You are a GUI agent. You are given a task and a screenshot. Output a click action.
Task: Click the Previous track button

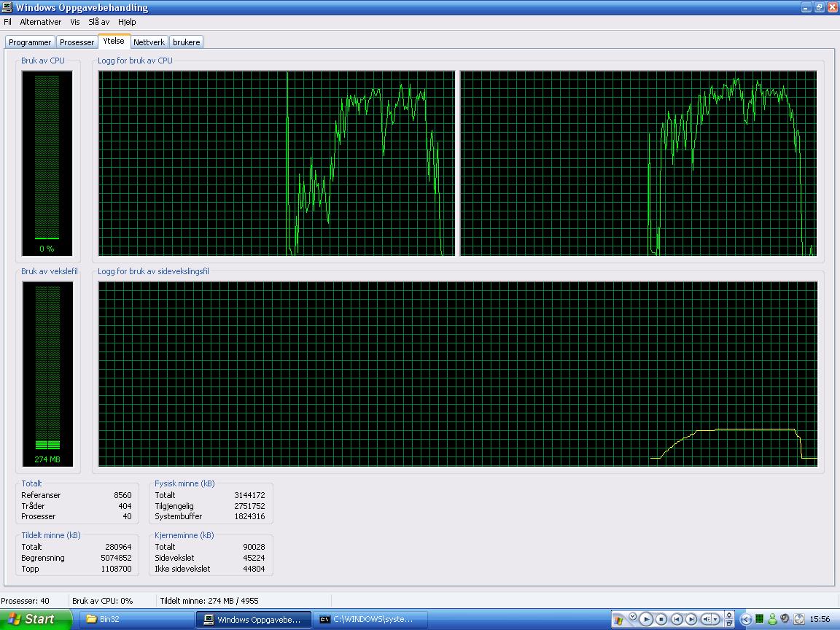(677, 619)
